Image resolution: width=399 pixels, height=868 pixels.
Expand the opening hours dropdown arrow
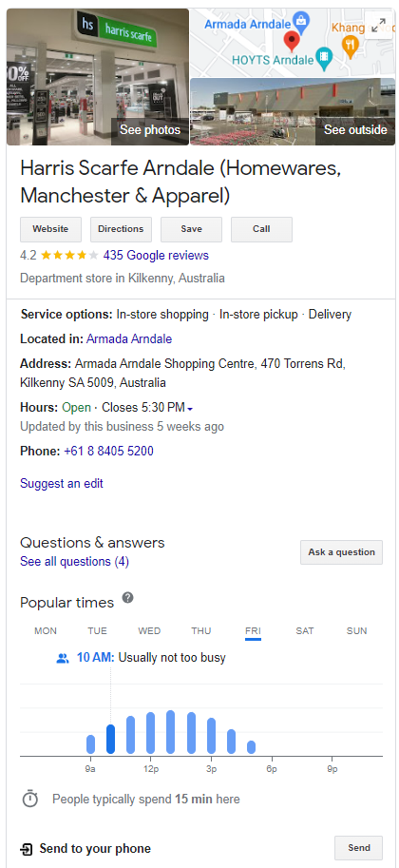click(190, 409)
